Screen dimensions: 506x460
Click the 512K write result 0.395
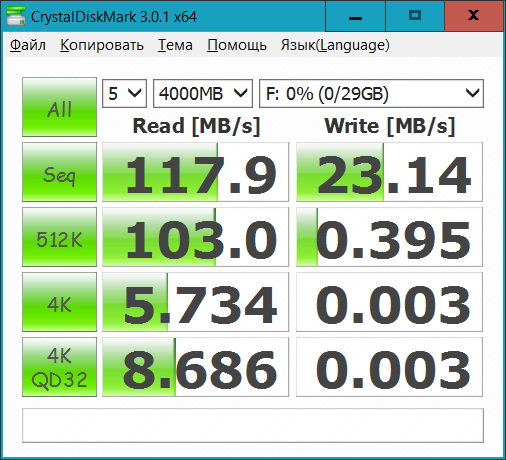(x=389, y=237)
